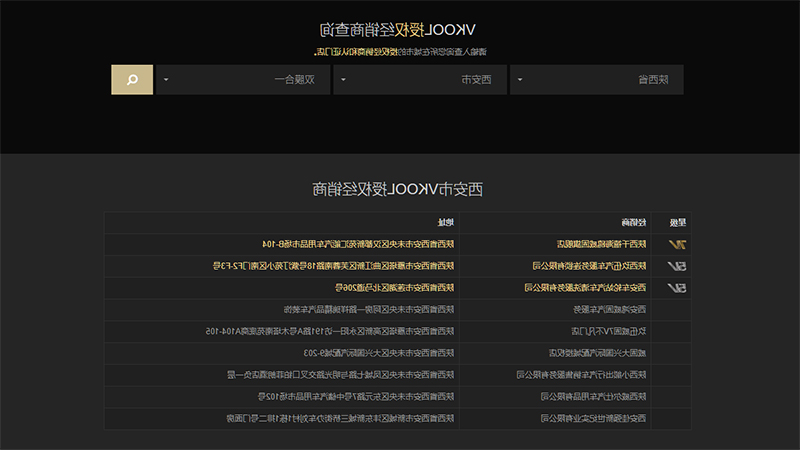Click dealer 威固大兴国际汽配城授权店
This screenshot has height=450, width=800.
tap(597, 353)
